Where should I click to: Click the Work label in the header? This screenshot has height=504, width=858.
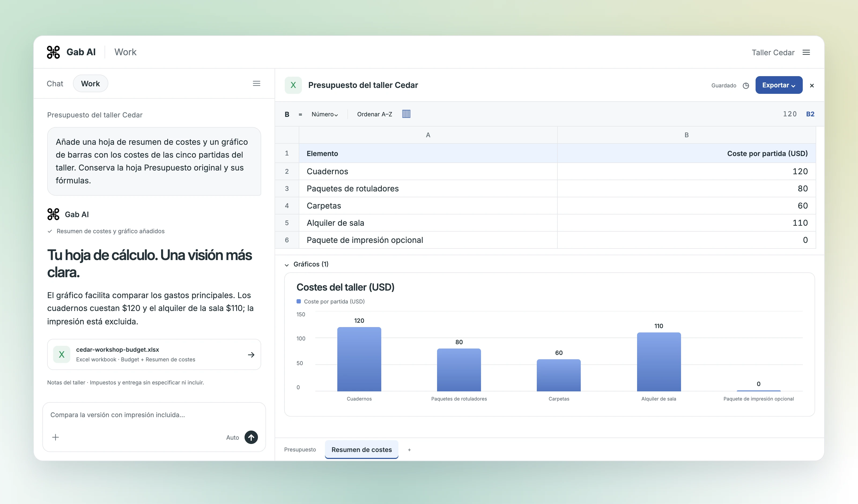click(125, 52)
